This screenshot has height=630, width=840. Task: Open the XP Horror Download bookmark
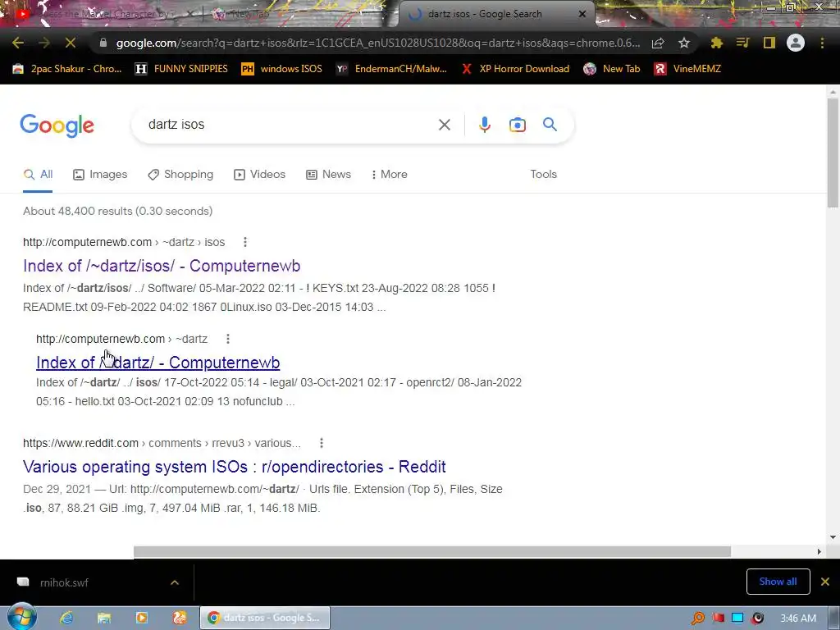pos(515,69)
